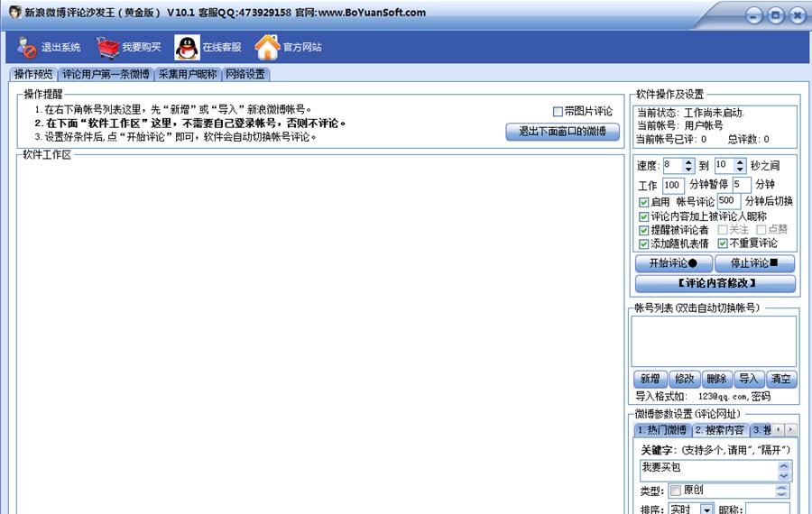Toggle 添加随机表情 checkbox
This screenshot has height=514, width=812.
coord(643,243)
